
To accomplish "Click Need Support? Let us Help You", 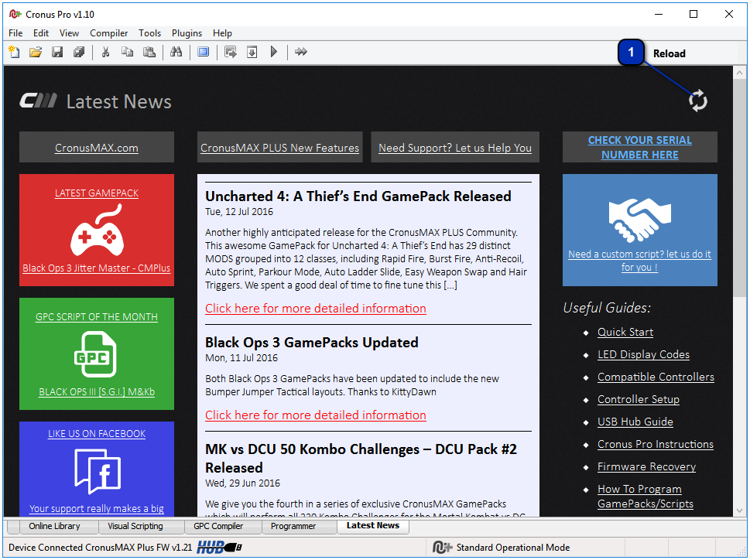I will (455, 149).
